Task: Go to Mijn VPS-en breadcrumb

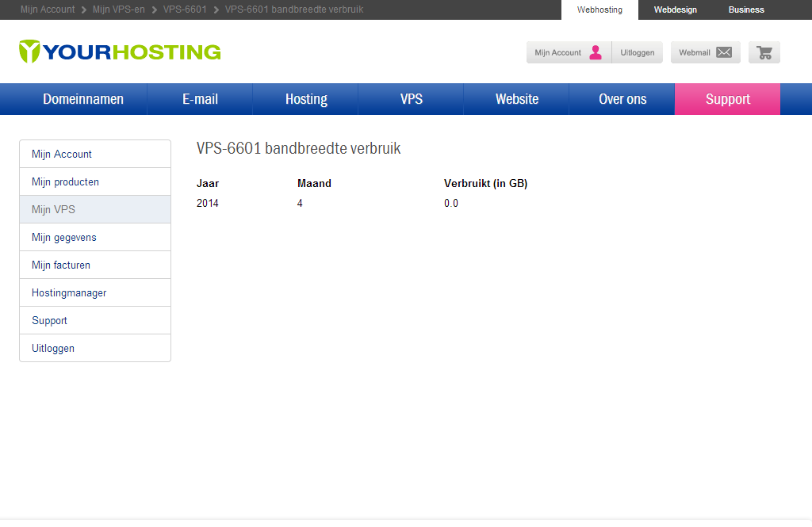Action: (x=119, y=10)
